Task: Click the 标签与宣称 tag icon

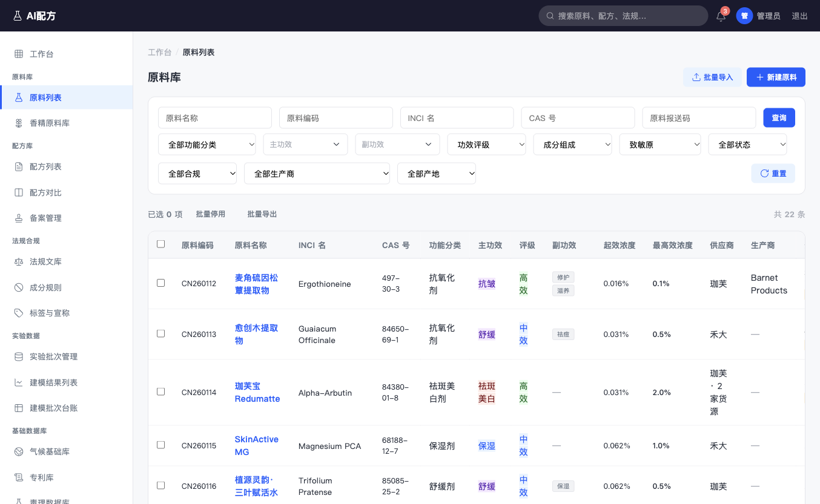Action: [19, 313]
